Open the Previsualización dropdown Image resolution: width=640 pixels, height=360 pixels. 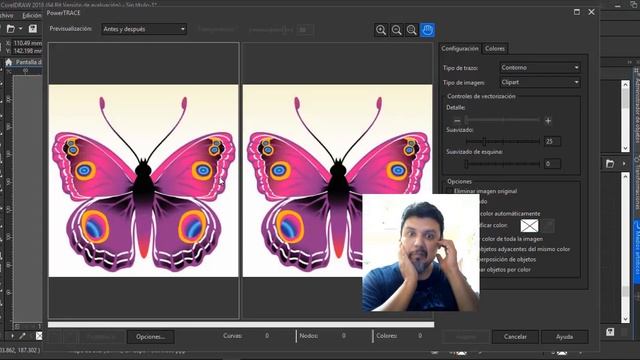point(144,29)
